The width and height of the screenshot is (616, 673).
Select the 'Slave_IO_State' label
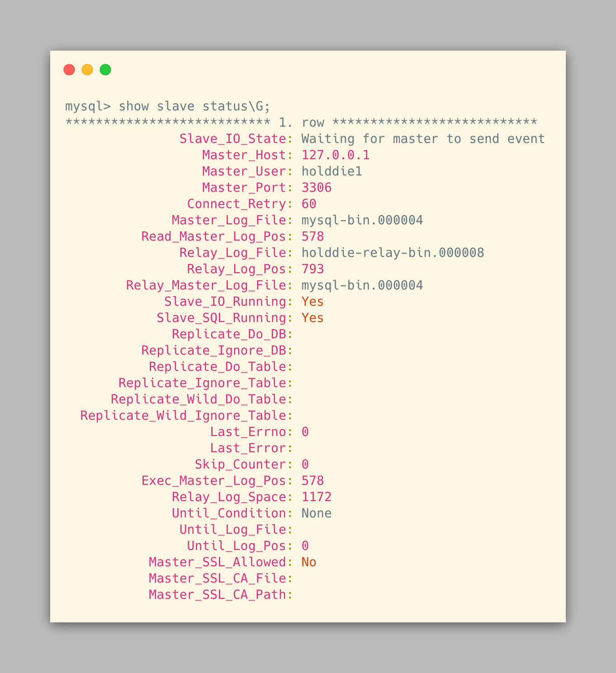[233, 139]
